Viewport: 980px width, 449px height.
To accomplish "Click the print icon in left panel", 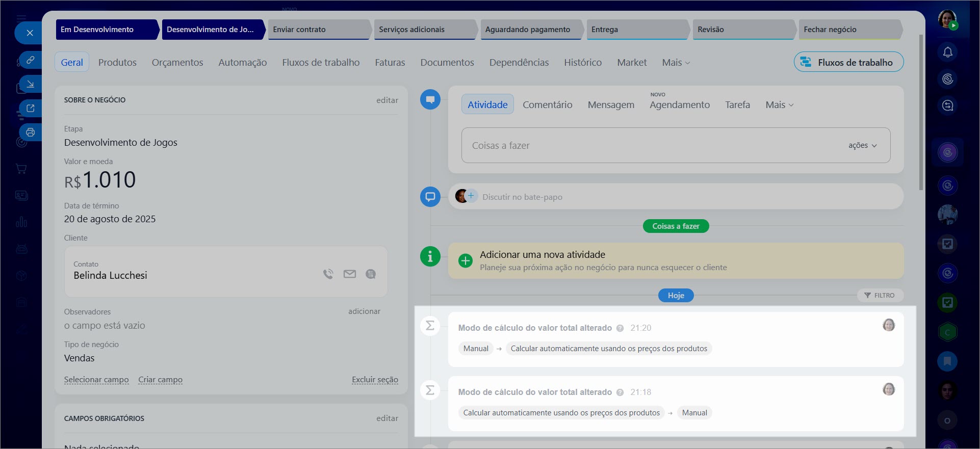I will [31, 133].
